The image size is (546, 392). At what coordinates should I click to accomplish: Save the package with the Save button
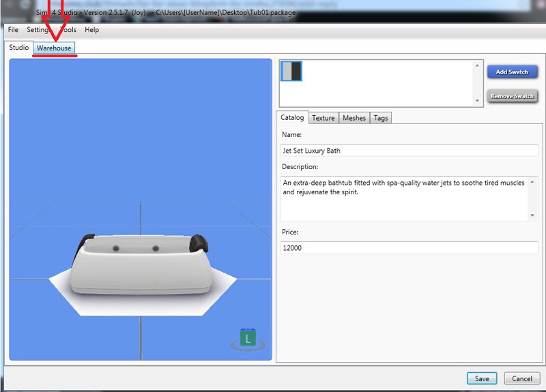tap(482, 378)
